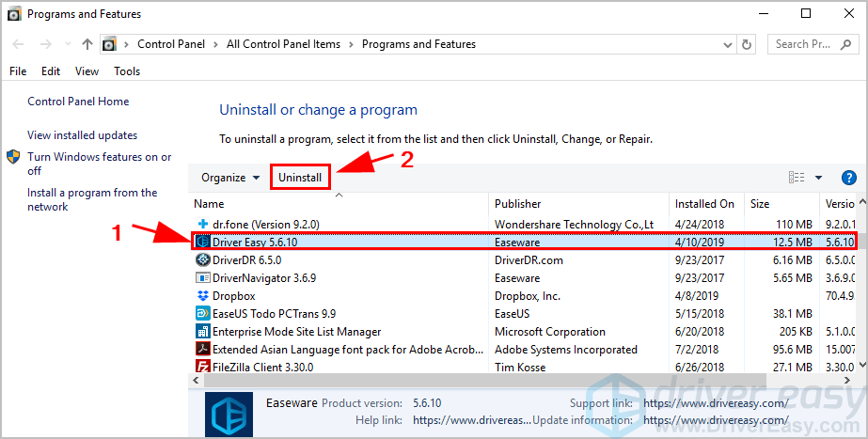Sort by the Installed On column header
Viewport: 868px width, 439px height.
706,204
